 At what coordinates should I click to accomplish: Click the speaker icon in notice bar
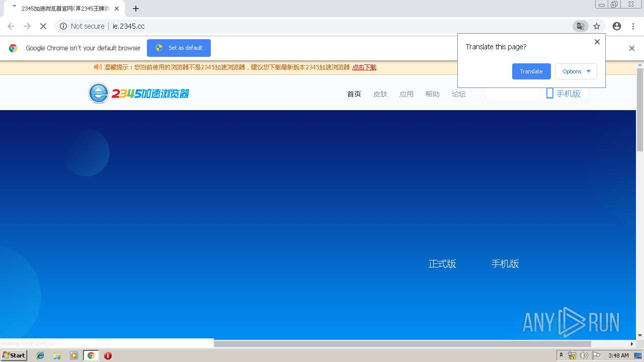[x=98, y=67]
